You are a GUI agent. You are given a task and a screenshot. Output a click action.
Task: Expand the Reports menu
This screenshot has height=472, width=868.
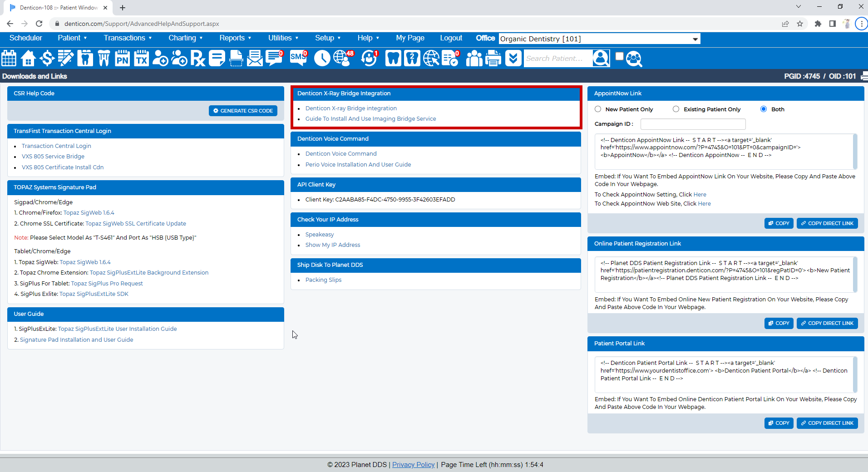click(x=235, y=38)
